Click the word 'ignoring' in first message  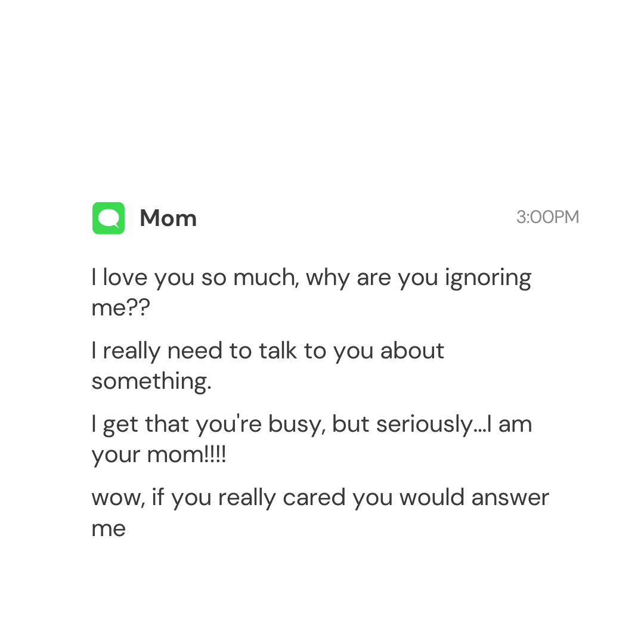[x=488, y=279]
